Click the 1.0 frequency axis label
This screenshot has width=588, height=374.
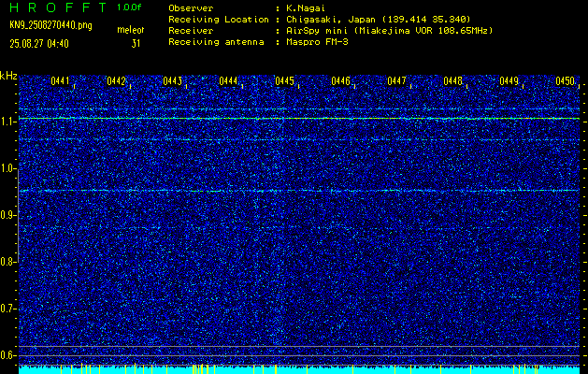[7, 169]
